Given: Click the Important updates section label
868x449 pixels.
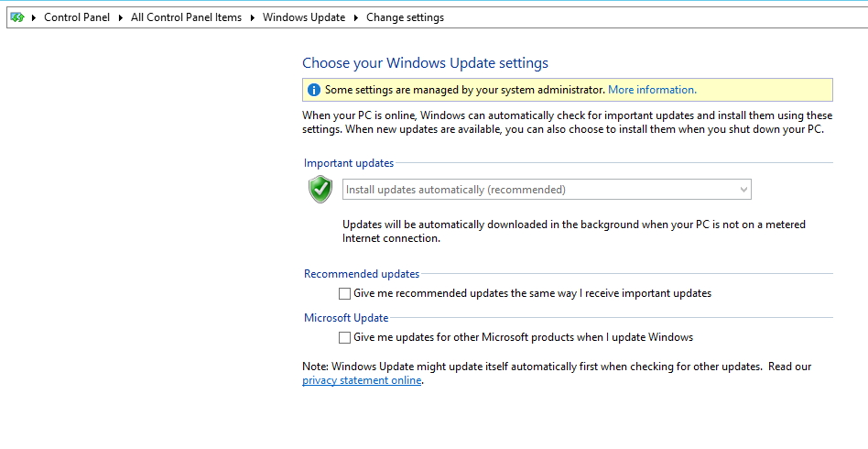Looking at the screenshot, I should click(349, 163).
